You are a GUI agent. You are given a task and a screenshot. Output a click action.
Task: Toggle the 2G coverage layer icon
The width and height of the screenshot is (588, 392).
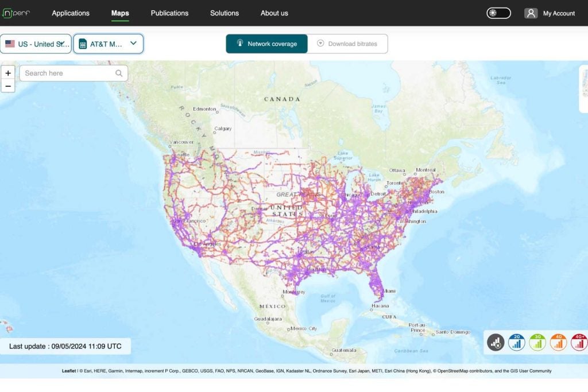[517, 343]
